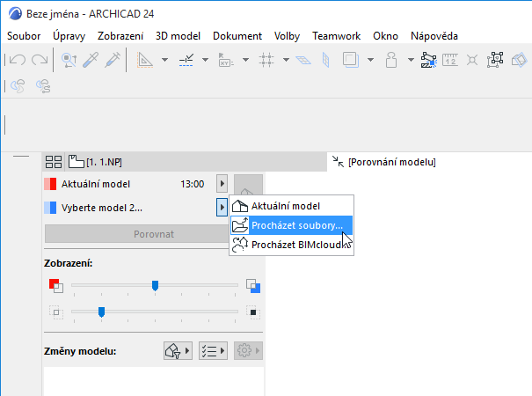Click the lower opacity slider handle
This screenshot has width=532, height=396.
[x=101, y=312]
